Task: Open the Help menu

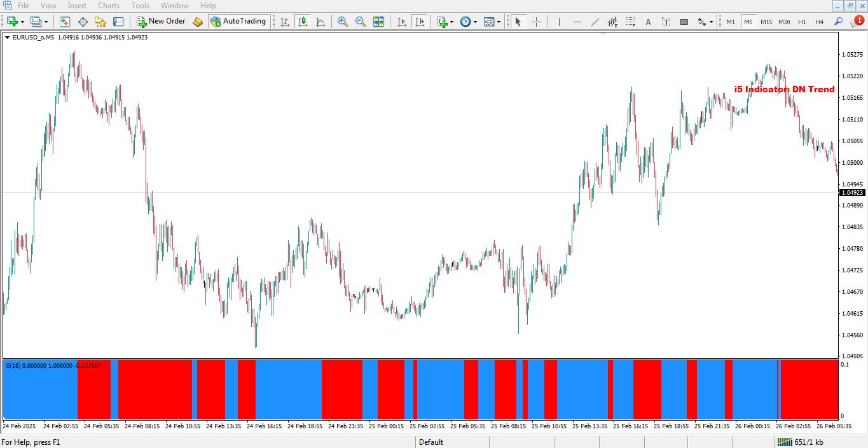Action: point(208,6)
